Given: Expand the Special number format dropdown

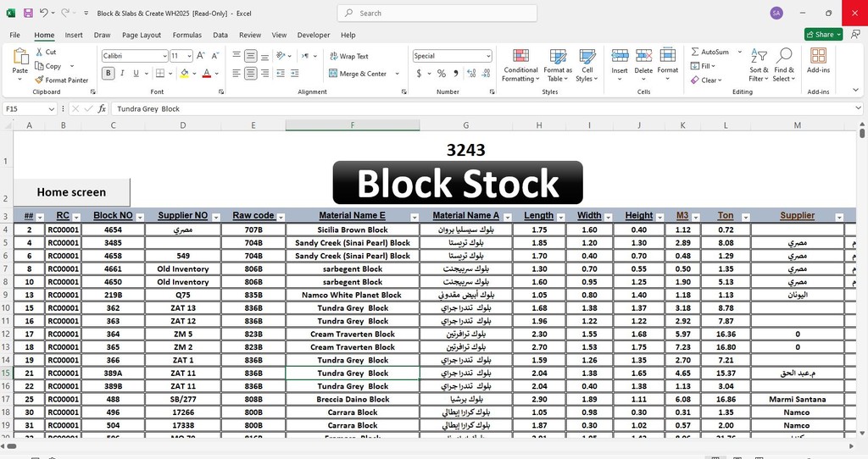Looking at the screenshot, I should [x=488, y=56].
